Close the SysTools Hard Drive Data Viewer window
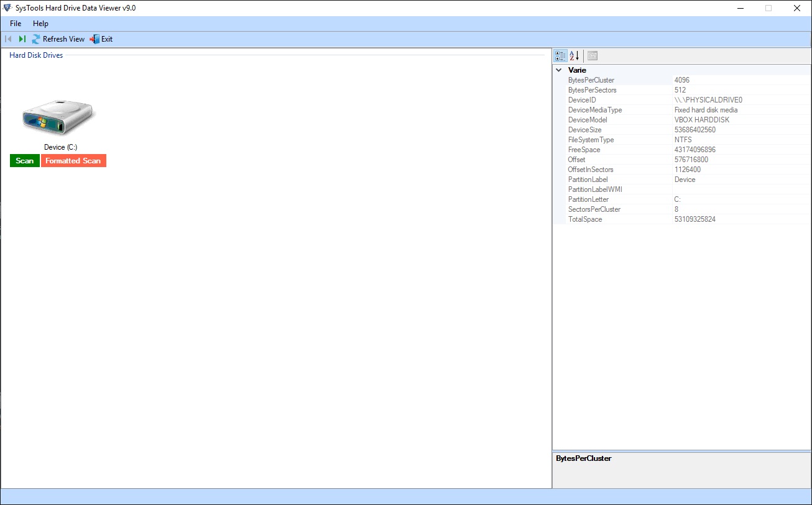Screen dimensions: 812x505 797,8
